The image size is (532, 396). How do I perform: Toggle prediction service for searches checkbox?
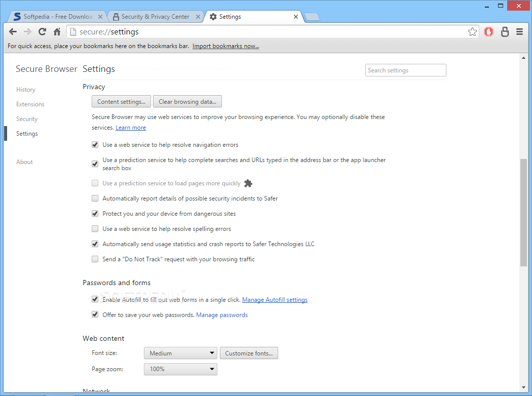click(x=95, y=164)
